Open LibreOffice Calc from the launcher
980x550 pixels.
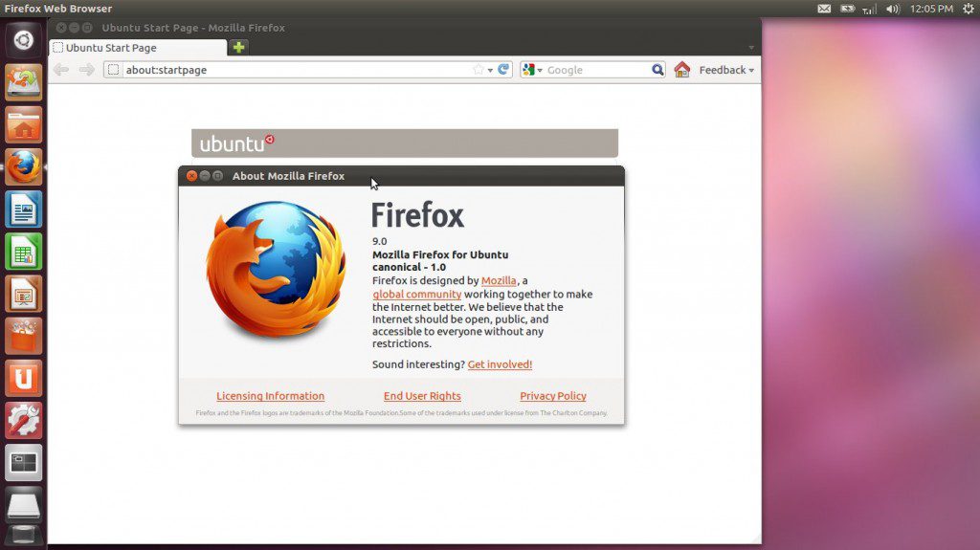click(24, 252)
